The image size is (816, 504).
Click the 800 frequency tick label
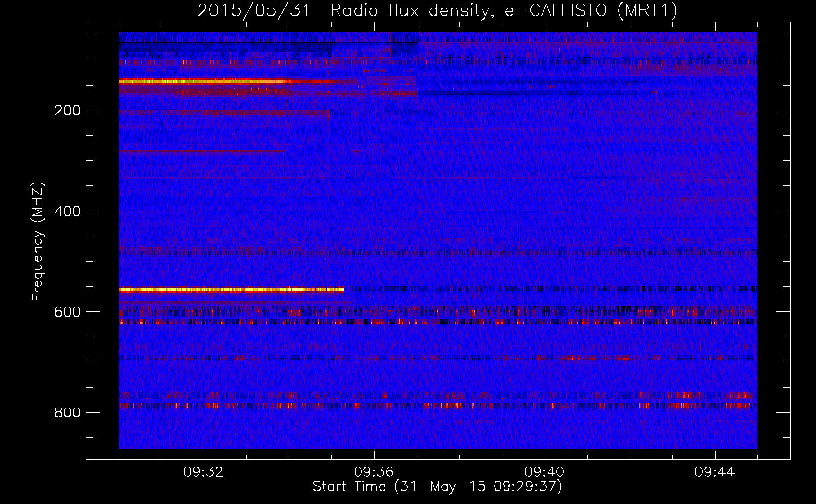(x=68, y=413)
